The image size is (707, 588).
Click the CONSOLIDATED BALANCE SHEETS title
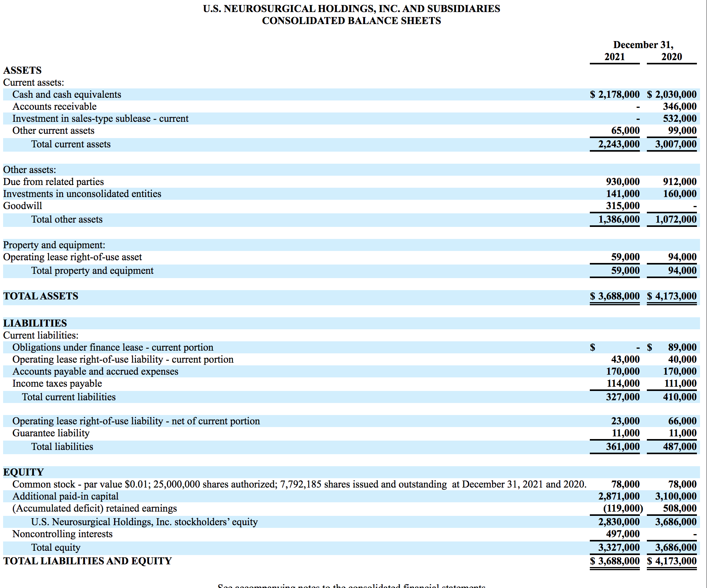coord(352,21)
